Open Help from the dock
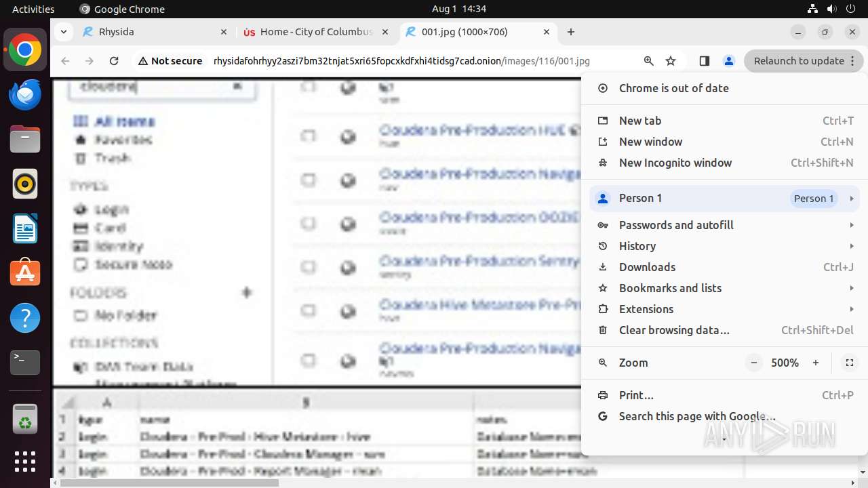868x488 pixels. click(x=25, y=317)
